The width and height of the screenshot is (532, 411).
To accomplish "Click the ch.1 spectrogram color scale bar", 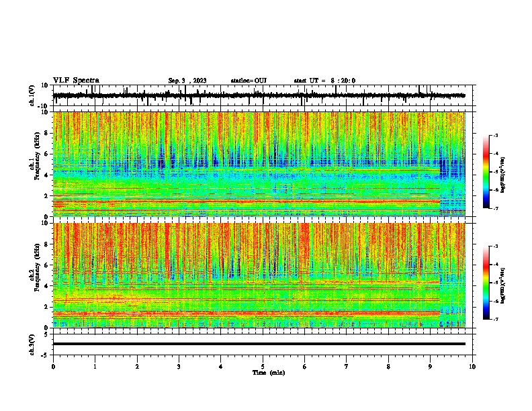I will pyautogui.click(x=486, y=172).
